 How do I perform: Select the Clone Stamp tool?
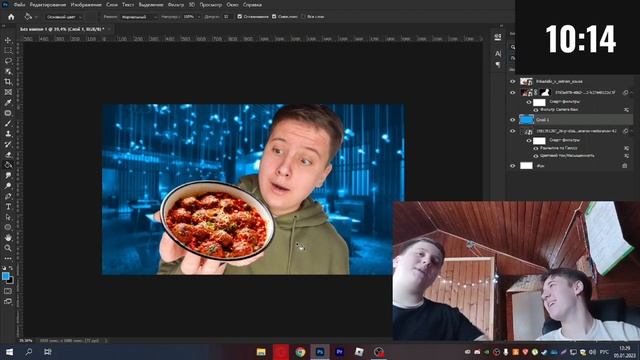[8, 134]
